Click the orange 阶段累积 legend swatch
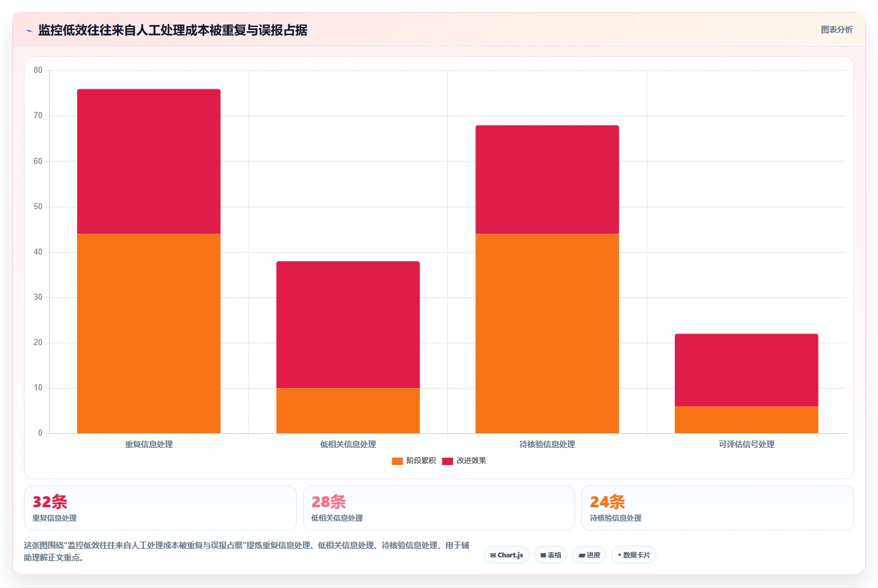 click(x=397, y=461)
